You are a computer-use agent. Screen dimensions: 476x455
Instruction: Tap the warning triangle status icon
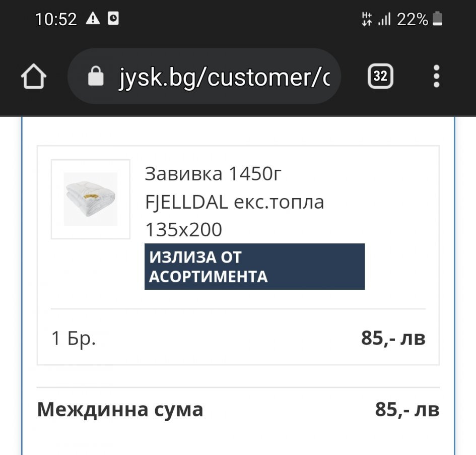93,19
